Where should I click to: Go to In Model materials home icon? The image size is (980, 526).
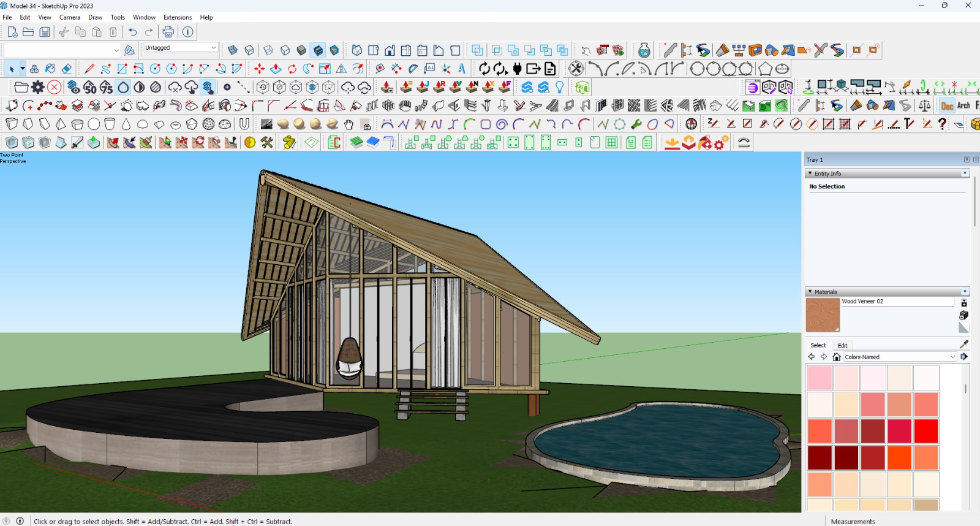point(837,357)
